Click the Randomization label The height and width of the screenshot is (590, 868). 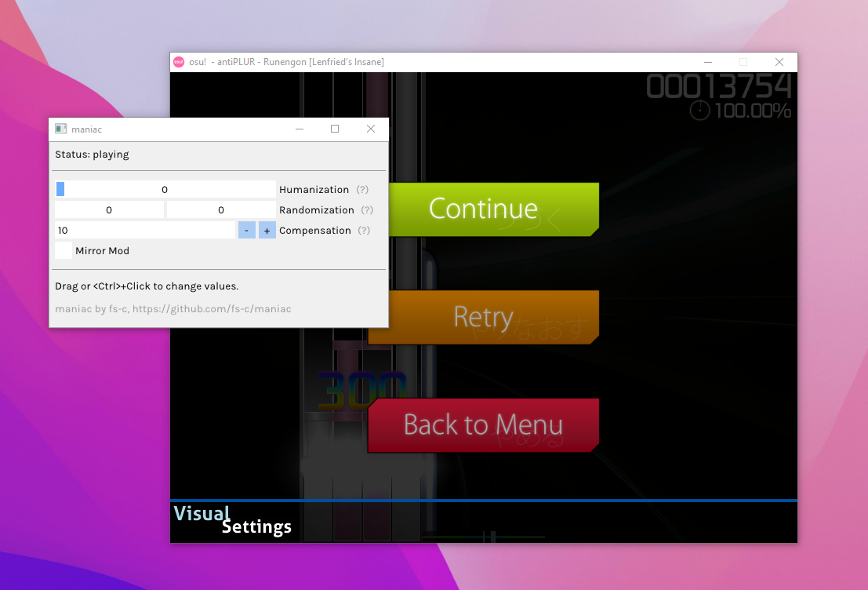[x=317, y=210]
